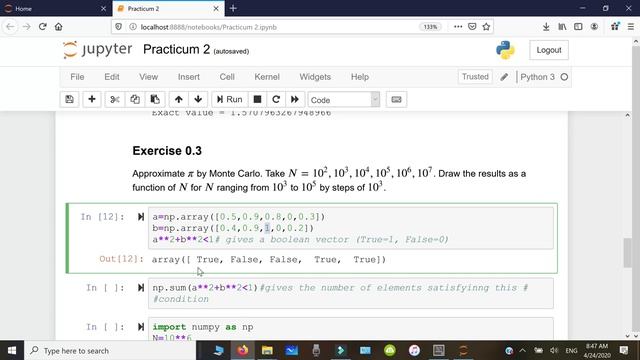Paste cells below icon

click(x=155, y=99)
